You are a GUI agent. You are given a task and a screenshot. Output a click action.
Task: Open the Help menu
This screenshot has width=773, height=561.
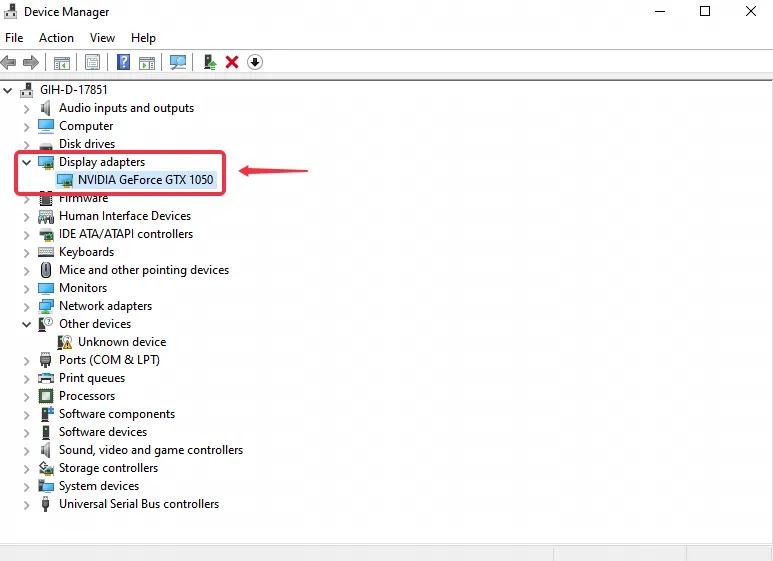point(143,38)
